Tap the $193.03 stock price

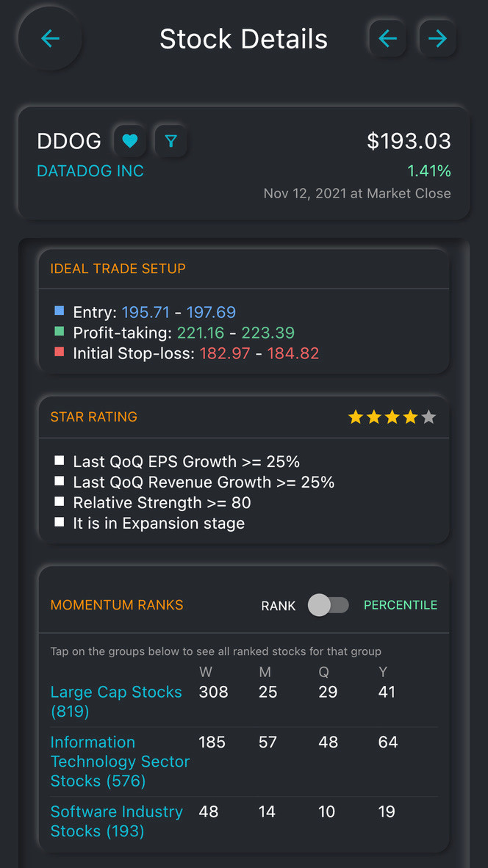[x=409, y=141]
